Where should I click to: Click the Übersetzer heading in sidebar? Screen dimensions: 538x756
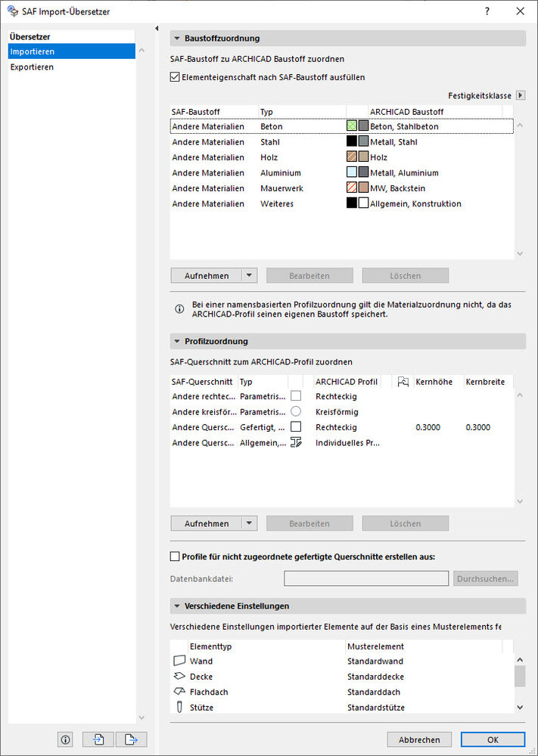pyautogui.click(x=30, y=36)
